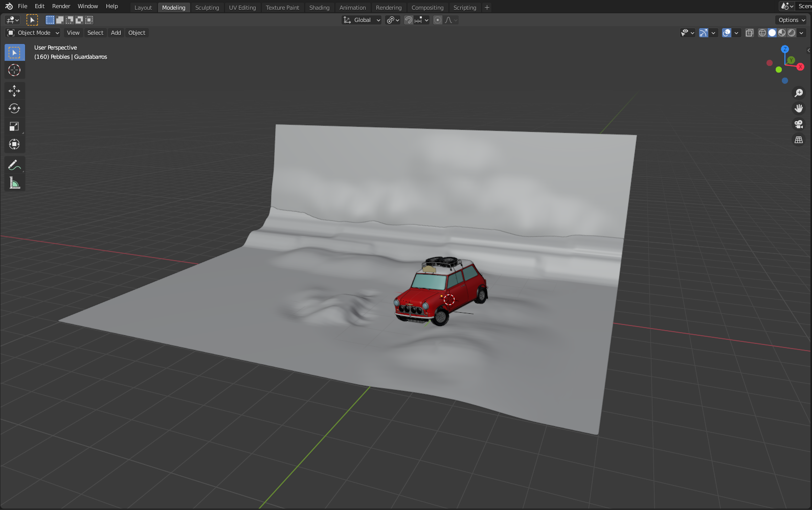
Task: Switch to Sculpting workspace tab
Action: coord(207,8)
